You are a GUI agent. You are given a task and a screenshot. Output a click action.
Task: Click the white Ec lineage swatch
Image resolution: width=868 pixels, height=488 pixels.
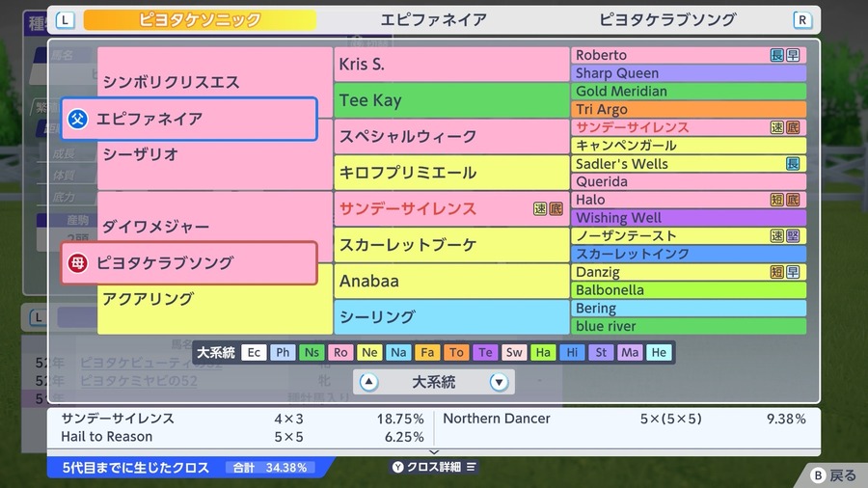click(x=254, y=352)
